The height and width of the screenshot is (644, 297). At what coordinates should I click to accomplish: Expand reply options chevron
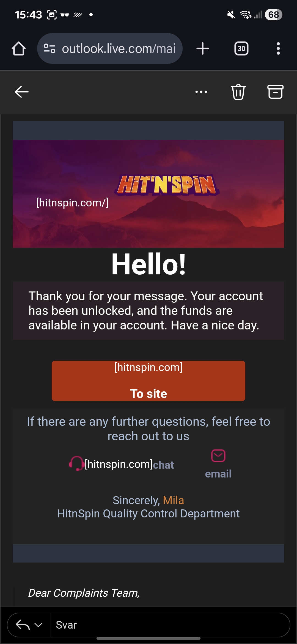click(38, 625)
